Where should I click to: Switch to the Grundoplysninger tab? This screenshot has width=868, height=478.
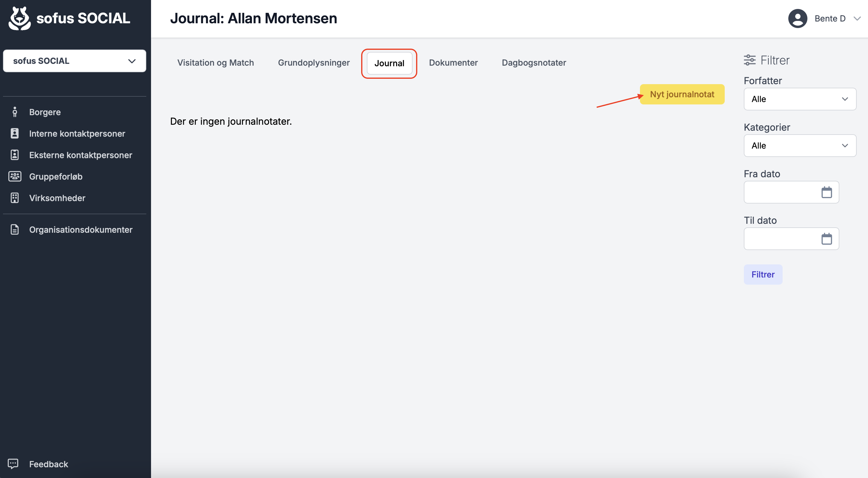314,63
